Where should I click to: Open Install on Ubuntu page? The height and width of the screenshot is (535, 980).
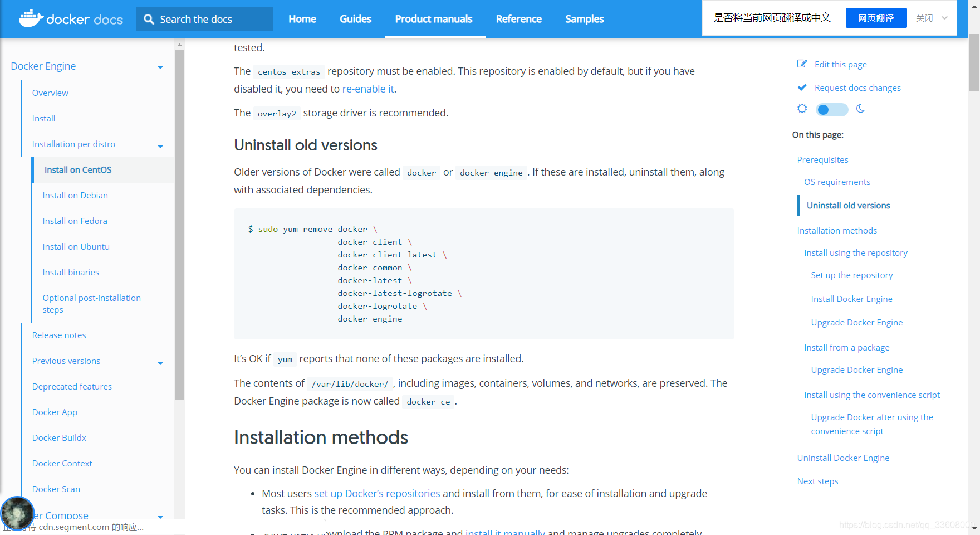click(x=76, y=246)
